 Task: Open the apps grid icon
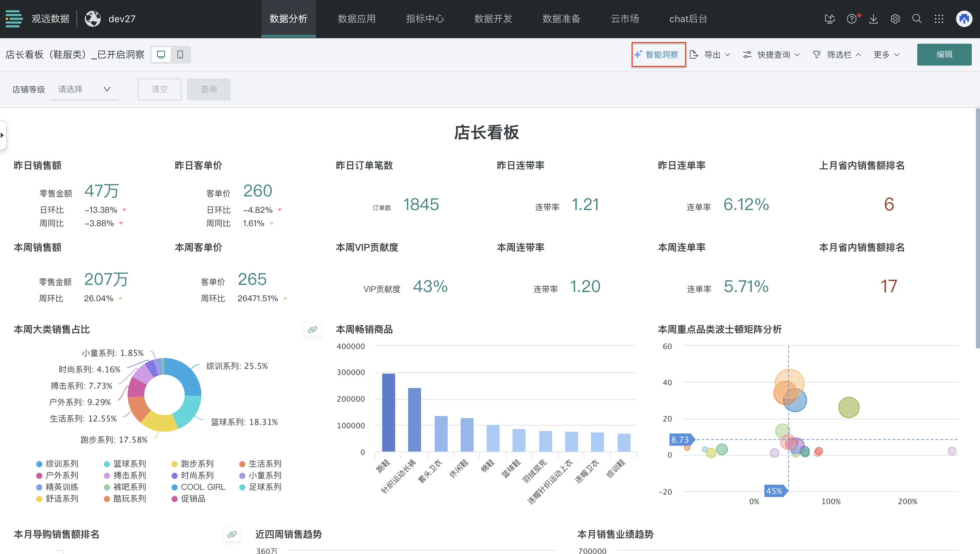click(x=939, y=19)
